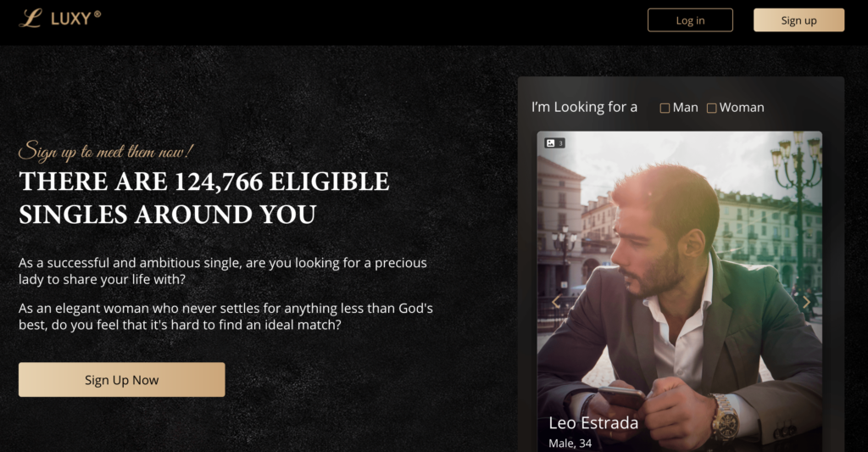Click the Male, 34 profile detail
868x452 pixels.
[570, 444]
